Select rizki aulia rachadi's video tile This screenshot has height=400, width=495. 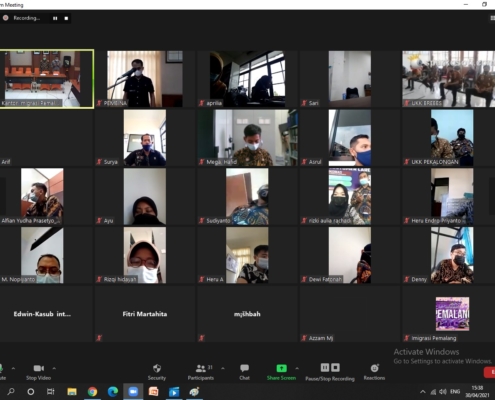coord(350,197)
